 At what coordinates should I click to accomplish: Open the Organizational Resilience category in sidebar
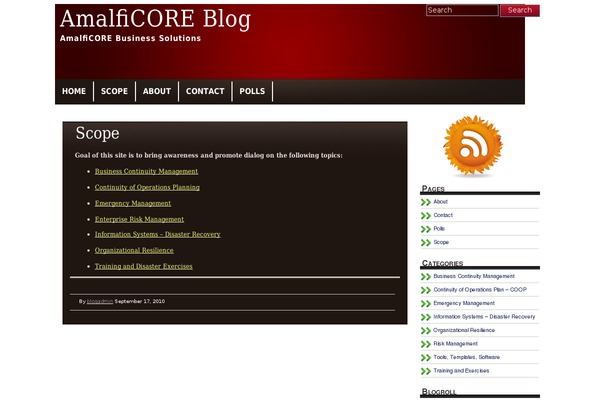tap(464, 330)
